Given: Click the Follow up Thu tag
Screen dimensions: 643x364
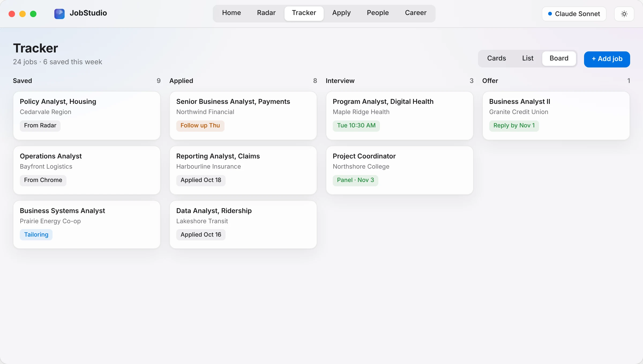Looking at the screenshot, I should (200, 126).
